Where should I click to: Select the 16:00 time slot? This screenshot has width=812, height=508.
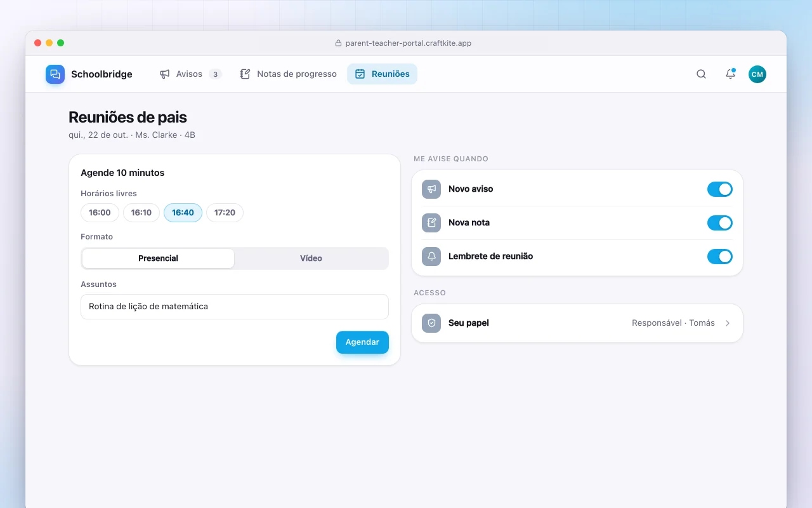pos(100,213)
